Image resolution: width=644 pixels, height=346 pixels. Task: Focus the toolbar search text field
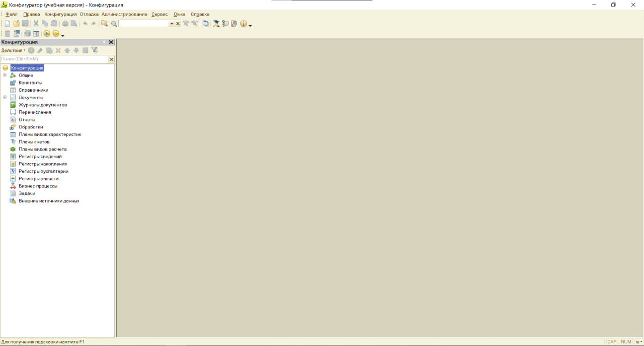[x=143, y=24]
